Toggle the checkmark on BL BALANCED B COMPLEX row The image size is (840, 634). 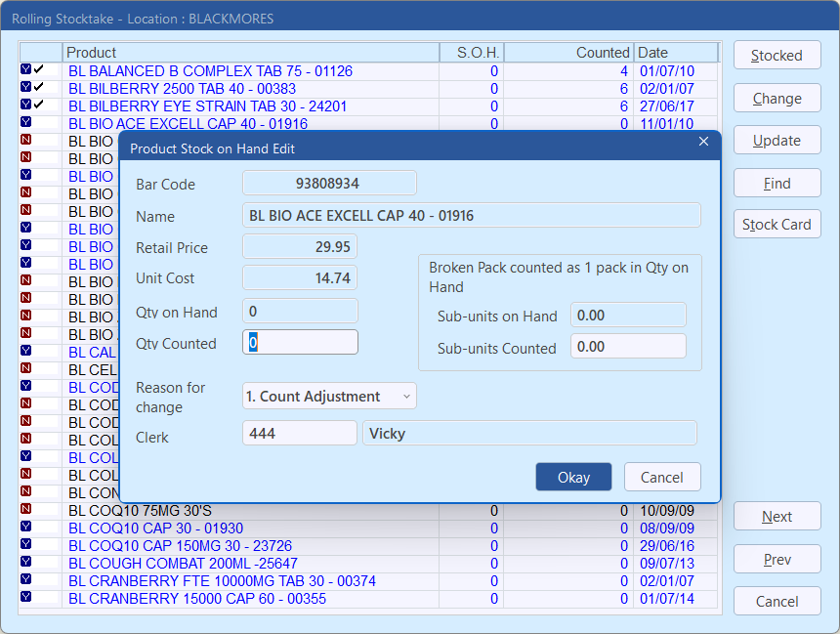point(39,70)
